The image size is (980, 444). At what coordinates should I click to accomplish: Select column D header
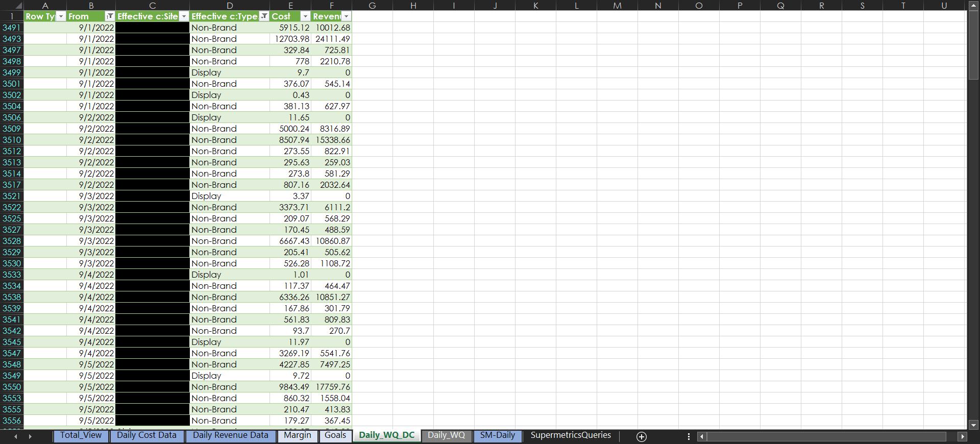tap(230, 6)
